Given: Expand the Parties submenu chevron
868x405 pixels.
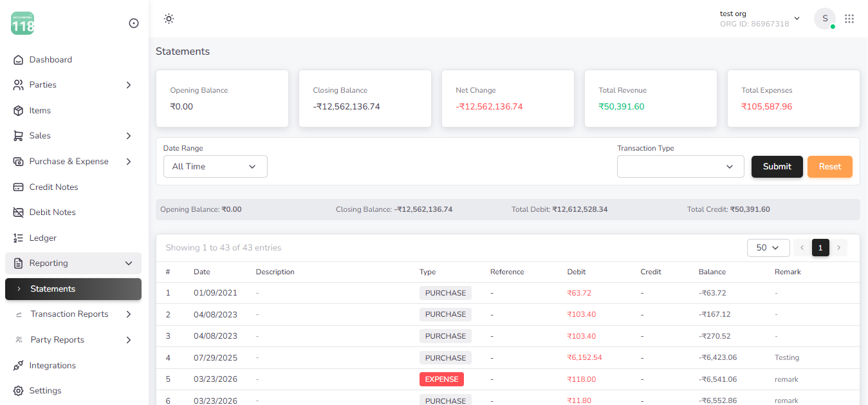Looking at the screenshot, I should point(129,85).
